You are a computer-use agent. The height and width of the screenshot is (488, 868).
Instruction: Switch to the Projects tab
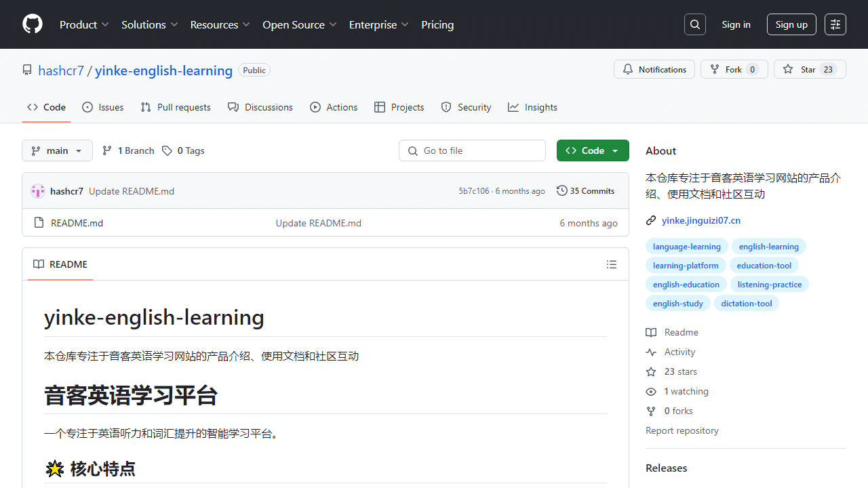(x=399, y=107)
